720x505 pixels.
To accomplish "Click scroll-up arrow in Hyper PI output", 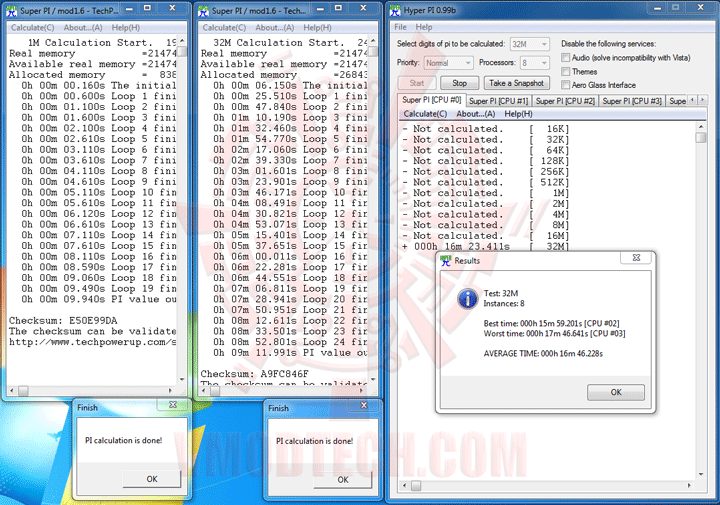I will 700,127.
